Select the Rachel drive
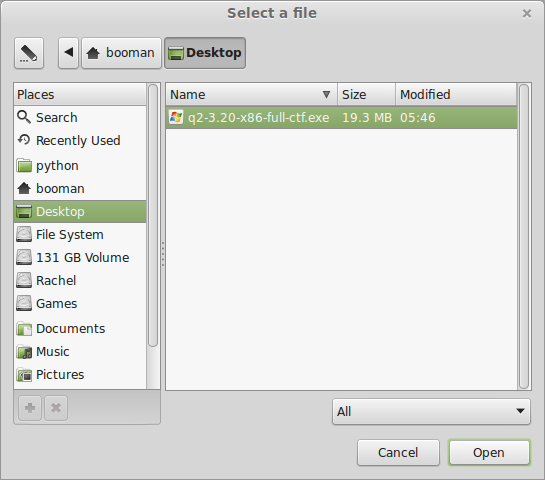The height and width of the screenshot is (480, 545). pos(80,280)
